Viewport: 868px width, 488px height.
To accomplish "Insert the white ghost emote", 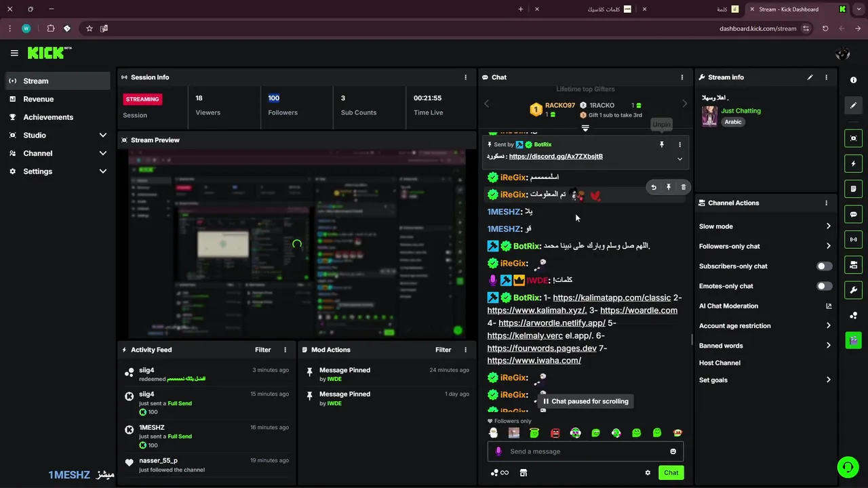I will coord(493,432).
